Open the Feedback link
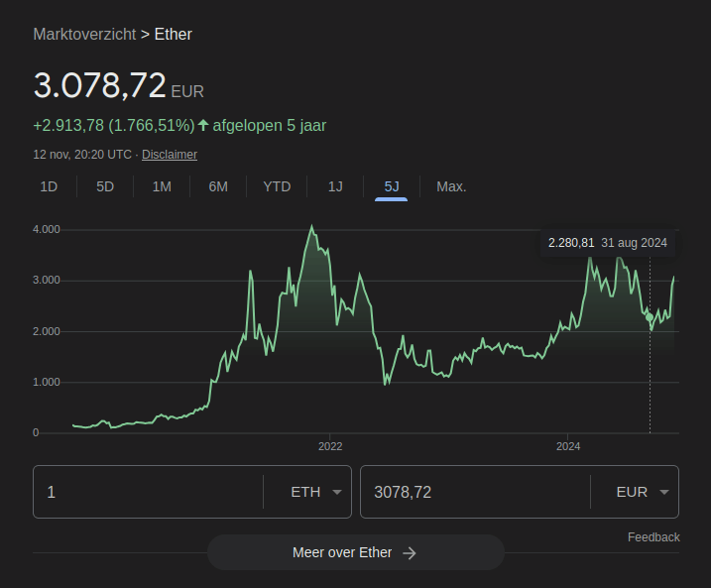711x588 pixels. 653,537
